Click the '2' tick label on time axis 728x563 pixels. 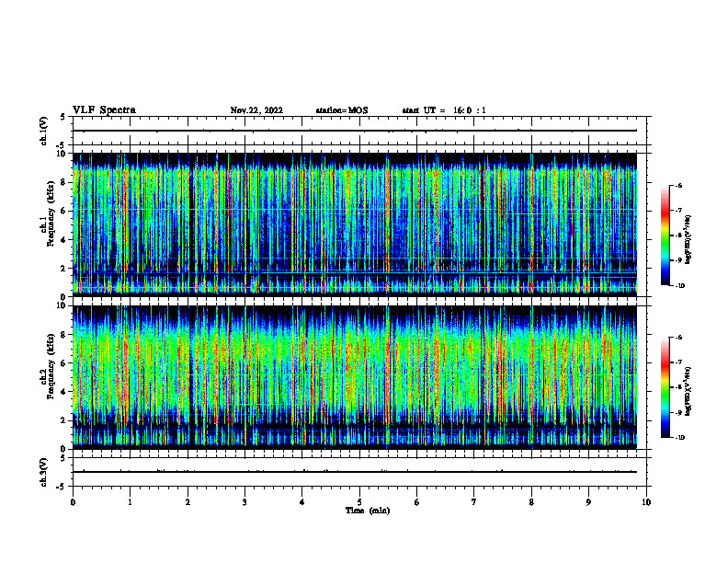[x=188, y=502]
